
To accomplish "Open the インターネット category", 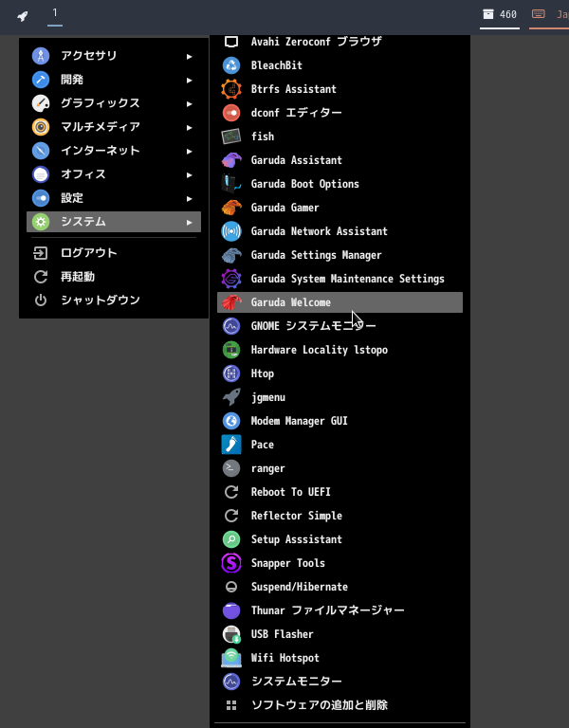I will 114,151.
